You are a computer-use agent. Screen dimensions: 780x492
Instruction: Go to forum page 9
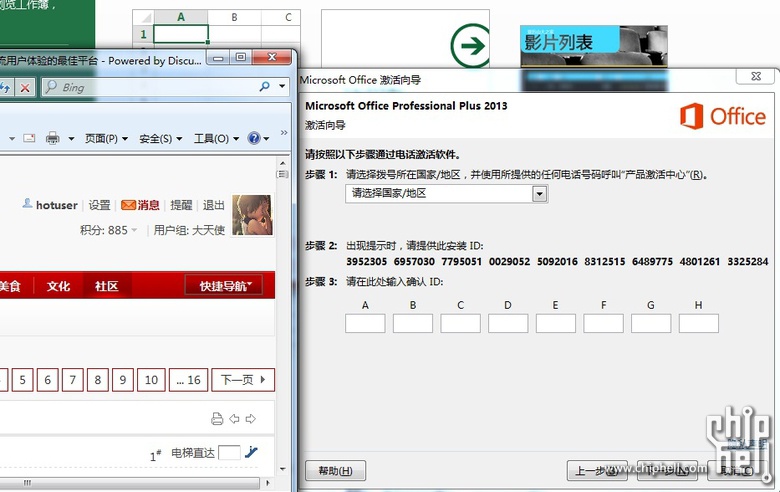point(122,380)
